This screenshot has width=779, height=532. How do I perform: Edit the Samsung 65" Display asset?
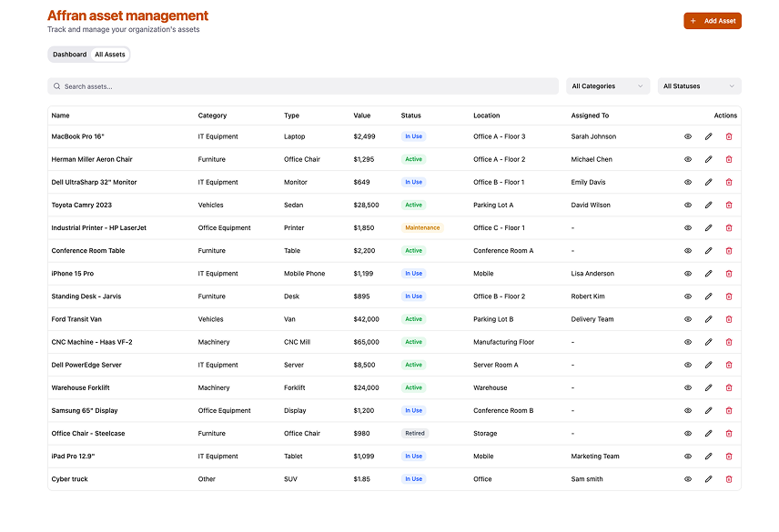pos(708,411)
